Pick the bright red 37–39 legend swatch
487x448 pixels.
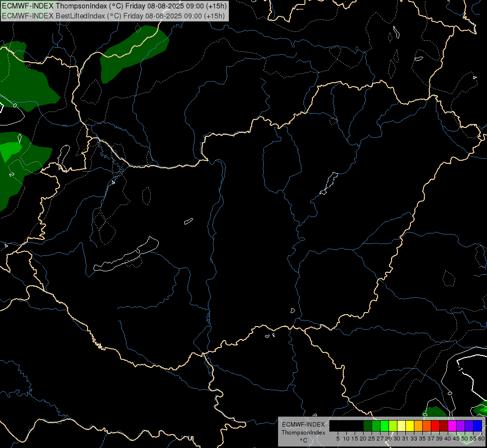tap(435, 426)
